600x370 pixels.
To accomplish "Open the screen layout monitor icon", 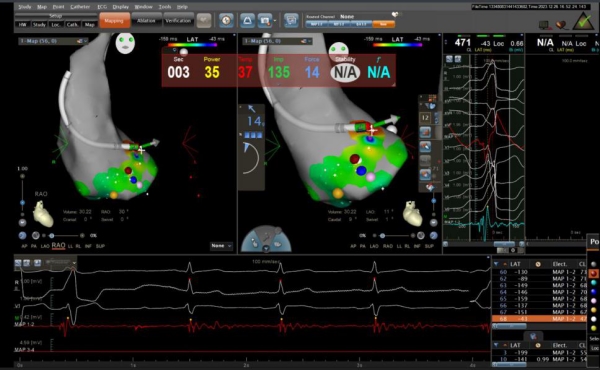I will point(291,20).
